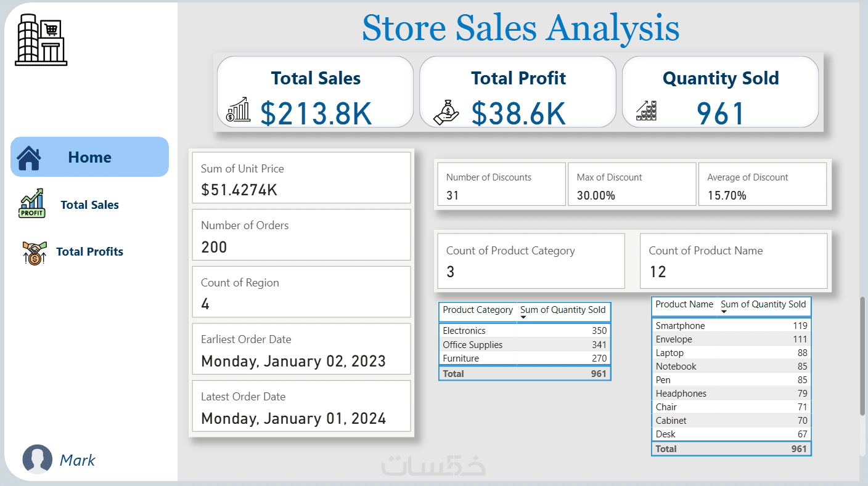This screenshot has height=486, width=868.
Task: Navigate to the Total Profits page
Action: click(89, 251)
